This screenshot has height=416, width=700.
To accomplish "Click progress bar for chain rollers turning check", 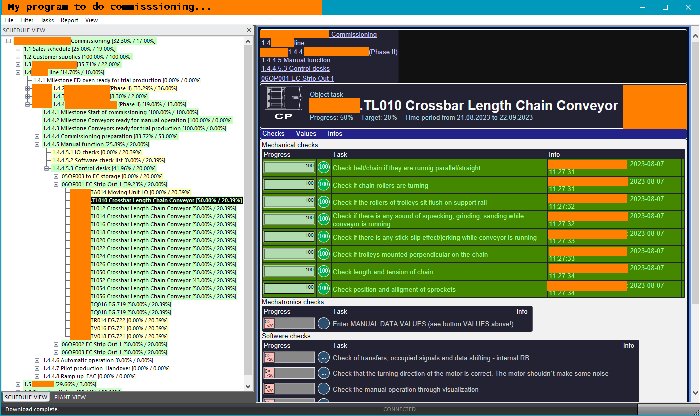I will tap(287, 185).
